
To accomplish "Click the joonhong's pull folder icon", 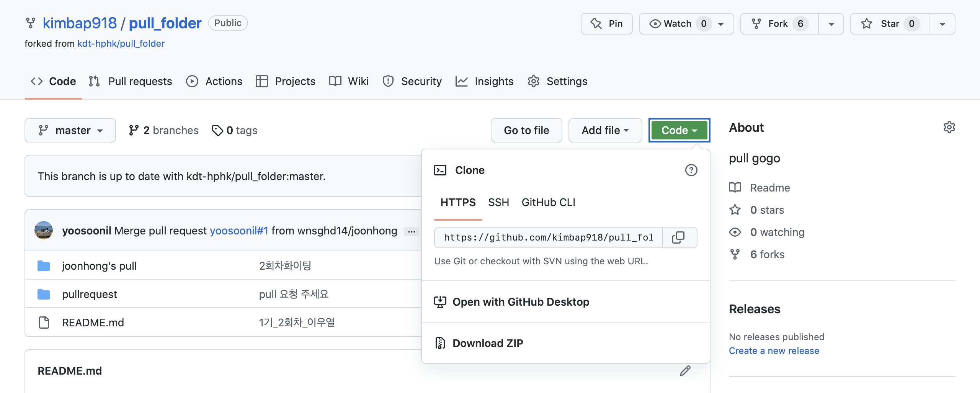I will [44, 265].
